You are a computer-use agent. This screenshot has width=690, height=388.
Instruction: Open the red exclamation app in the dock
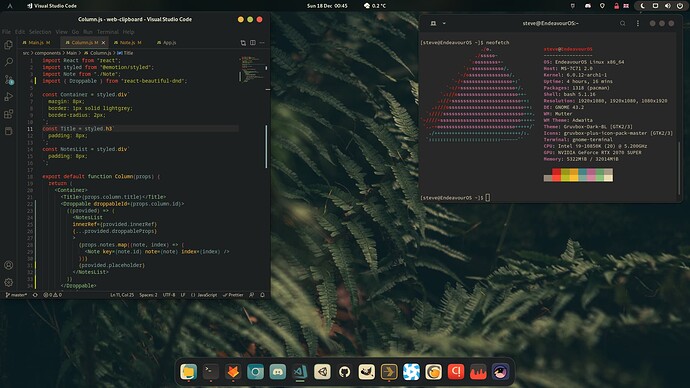point(456,372)
